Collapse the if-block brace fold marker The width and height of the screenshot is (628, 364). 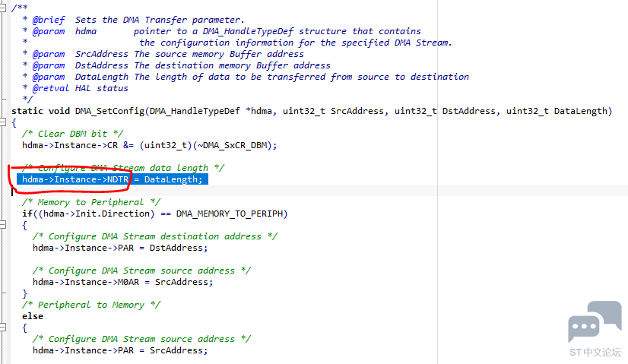pyautogui.click(x=2, y=225)
